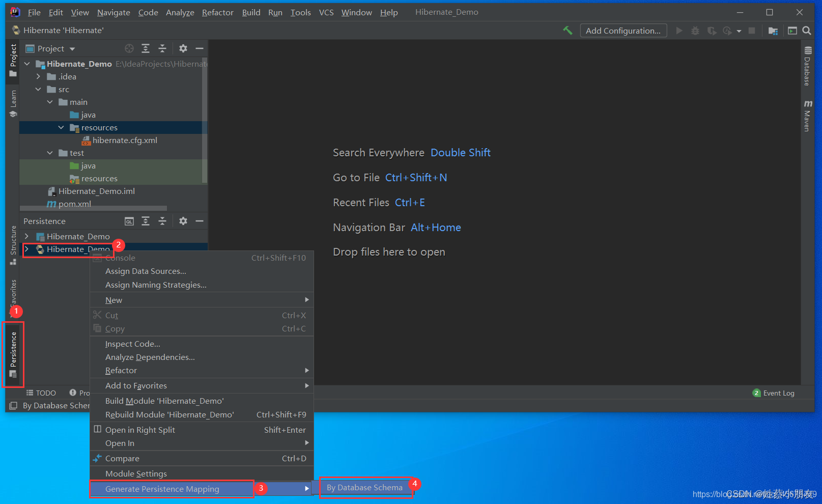This screenshot has height=504, width=822.
Task: Choose Open in Right Split
Action: (202, 430)
